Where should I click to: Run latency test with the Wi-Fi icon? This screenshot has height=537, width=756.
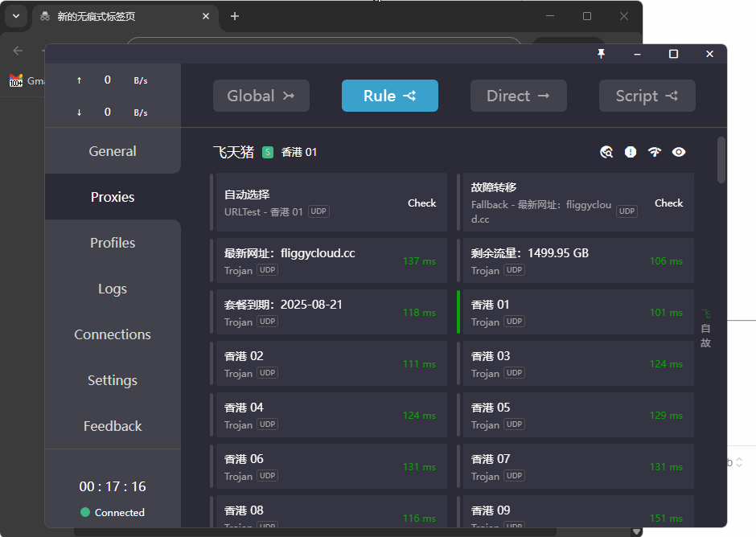655,152
